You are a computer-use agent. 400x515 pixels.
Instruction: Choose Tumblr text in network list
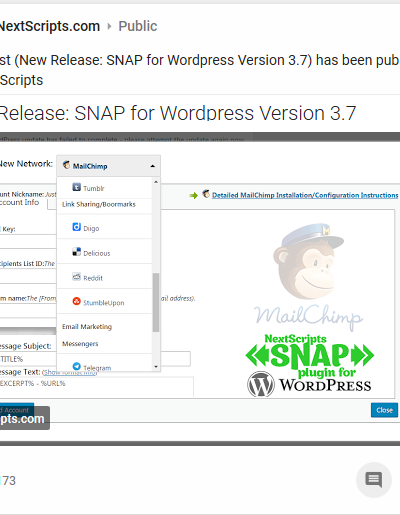coord(94,189)
